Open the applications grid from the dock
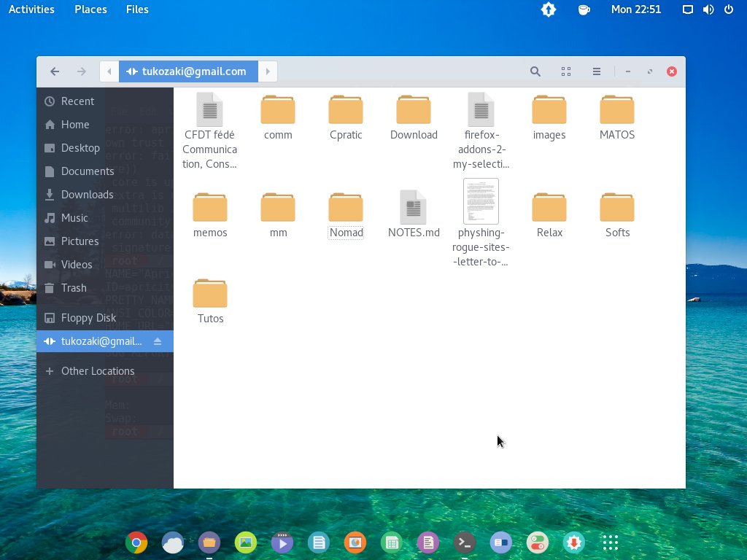Screen dimensions: 747x560 click(x=611, y=542)
